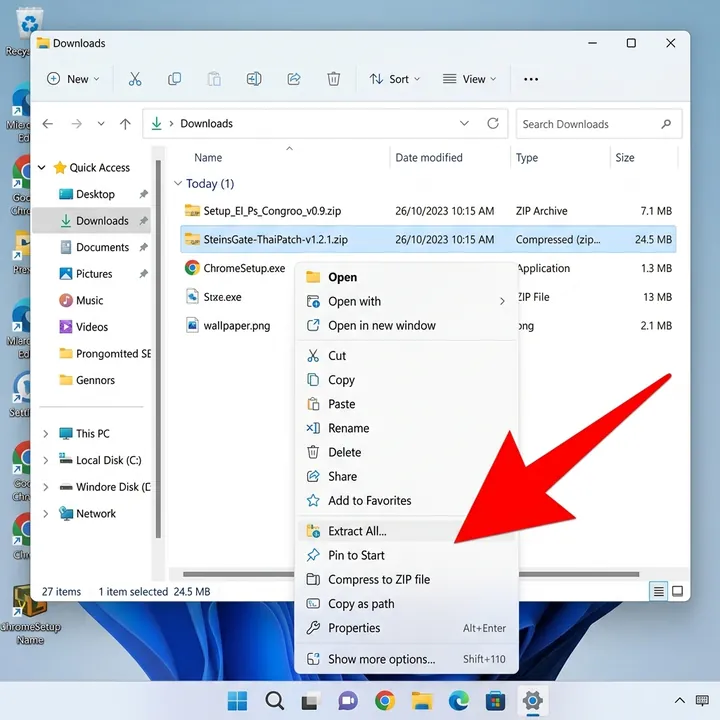Expand address bar history dropdown
This screenshot has height=720, width=720.
464,123
